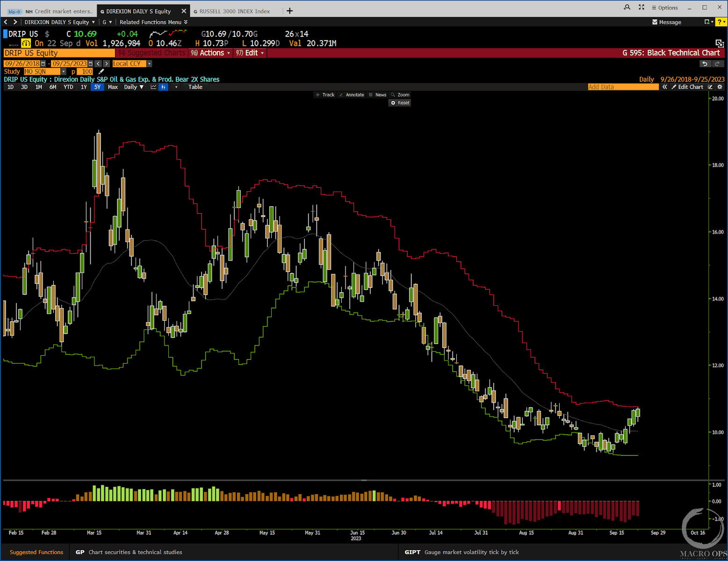Show News on the chart

click(377, 95)
